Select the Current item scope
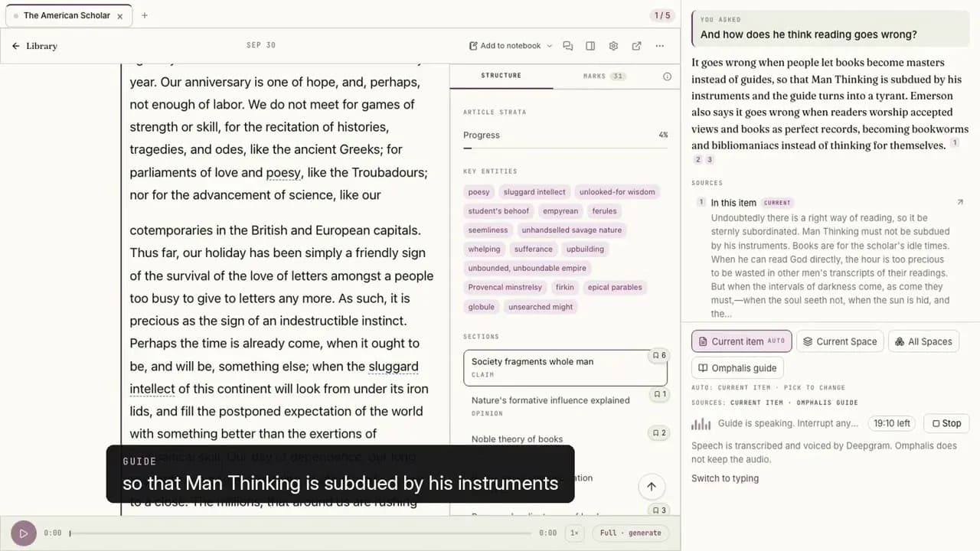 [741, 341]
